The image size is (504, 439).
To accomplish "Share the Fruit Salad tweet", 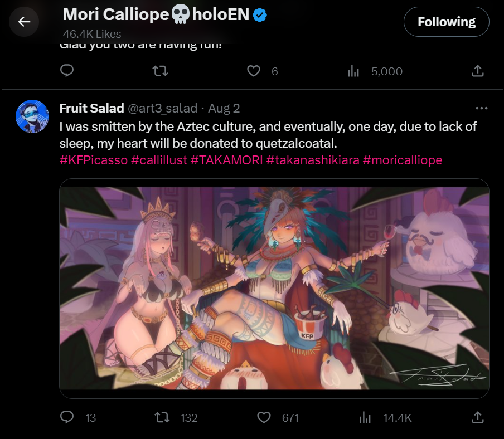I will point(477,417).
